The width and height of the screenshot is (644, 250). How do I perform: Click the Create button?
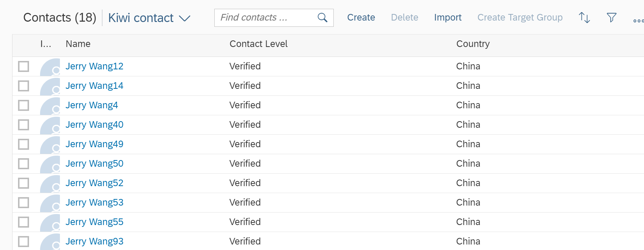pyautogui.click(x=361, y=18)
